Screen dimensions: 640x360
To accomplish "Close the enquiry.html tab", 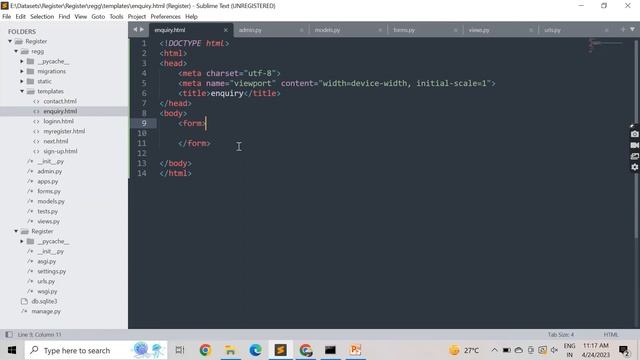I will [x=225, y=30].
